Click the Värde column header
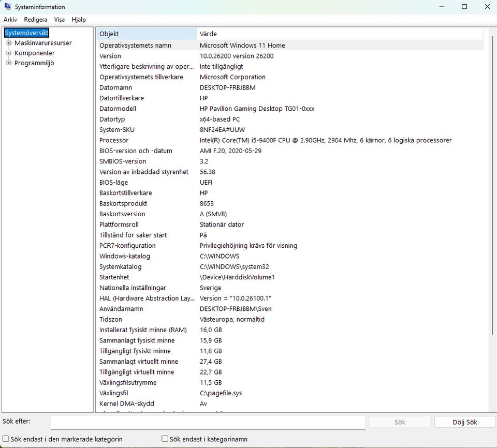Viewport: 497px width, 448px height. tap(339, 34)
